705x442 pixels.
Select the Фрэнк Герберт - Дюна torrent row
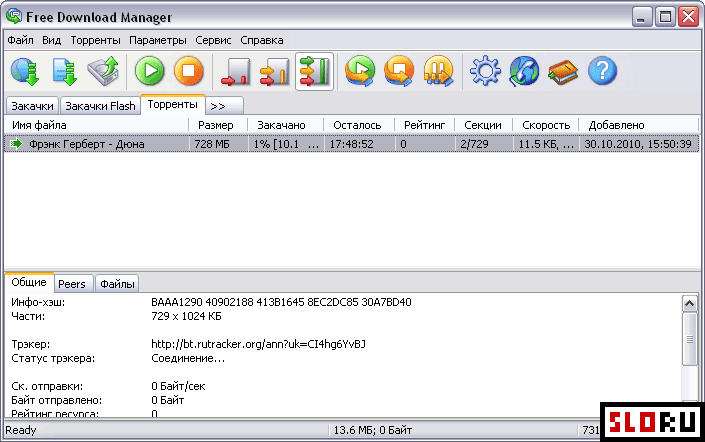point(352,144)
